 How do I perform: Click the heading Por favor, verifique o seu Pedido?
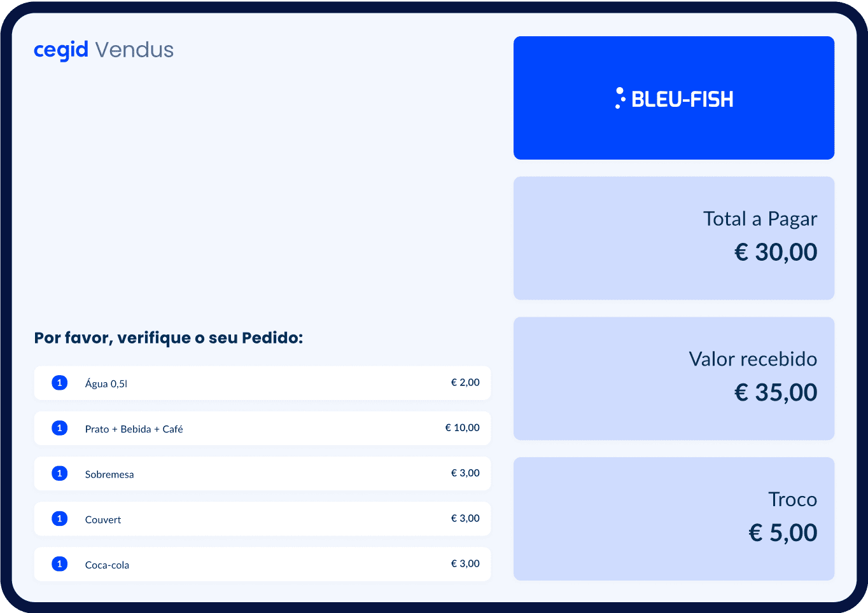click(169, 338)
